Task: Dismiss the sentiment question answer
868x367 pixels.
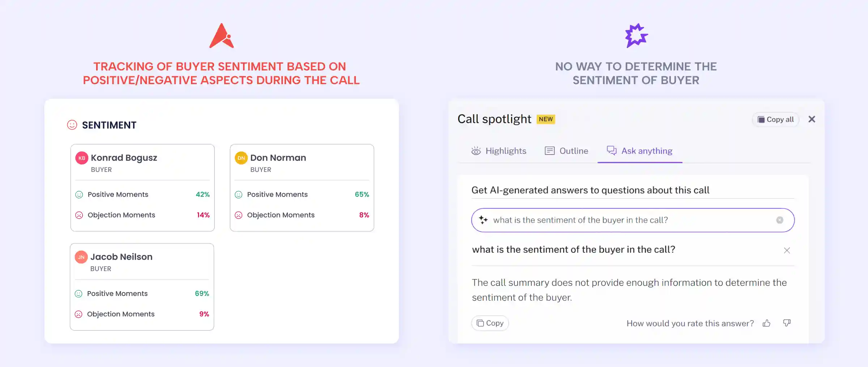Action: tap(787, 250)
